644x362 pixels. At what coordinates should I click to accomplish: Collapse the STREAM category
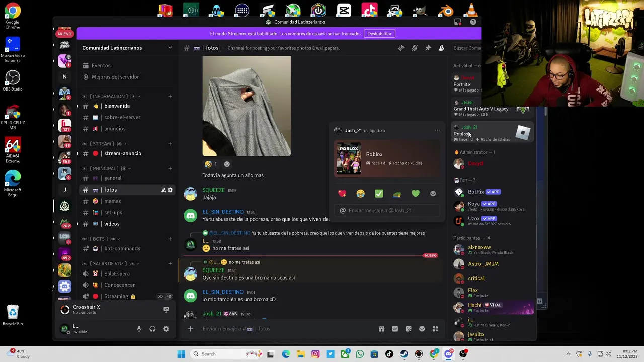pyautogui.click(x=104, y=144)
